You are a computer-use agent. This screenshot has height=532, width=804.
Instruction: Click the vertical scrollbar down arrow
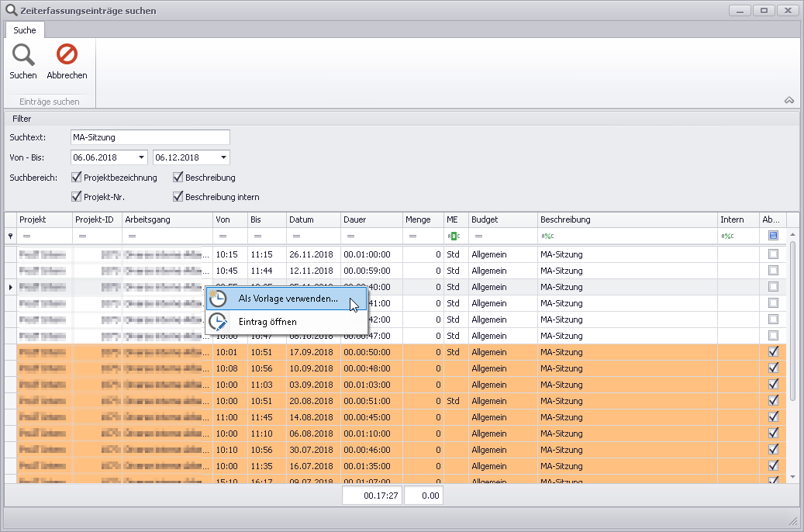pyautogui.click(x=792, y=476)
